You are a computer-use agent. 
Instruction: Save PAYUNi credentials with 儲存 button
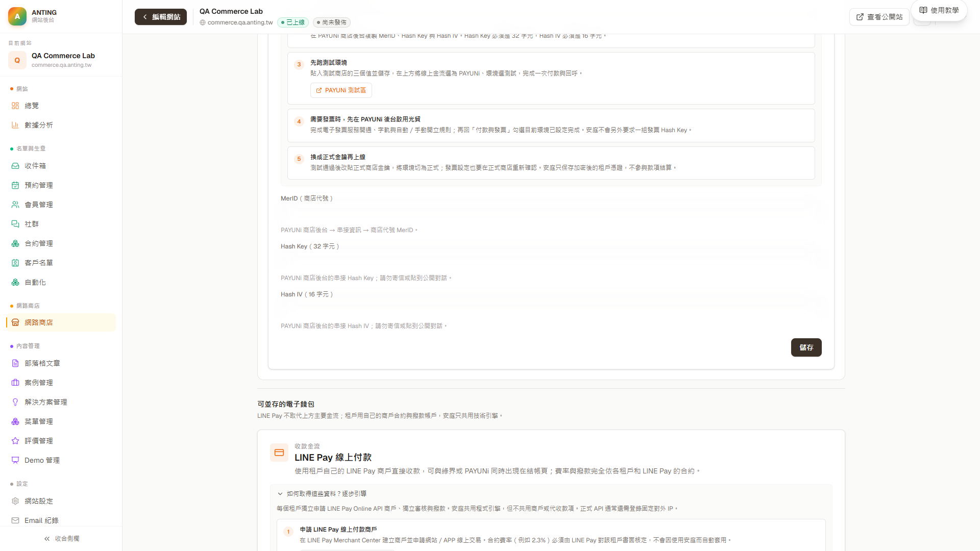(x=806, y=347)
